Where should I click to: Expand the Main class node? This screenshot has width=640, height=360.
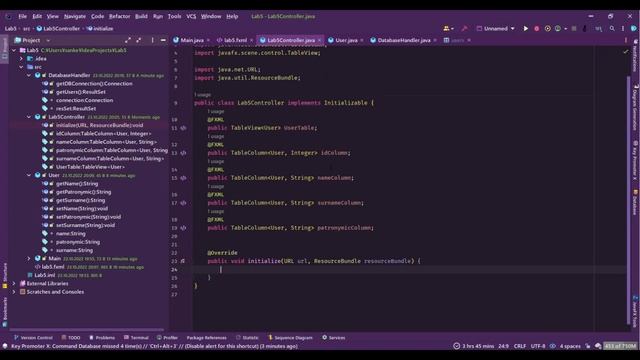[x=29, y=258]
